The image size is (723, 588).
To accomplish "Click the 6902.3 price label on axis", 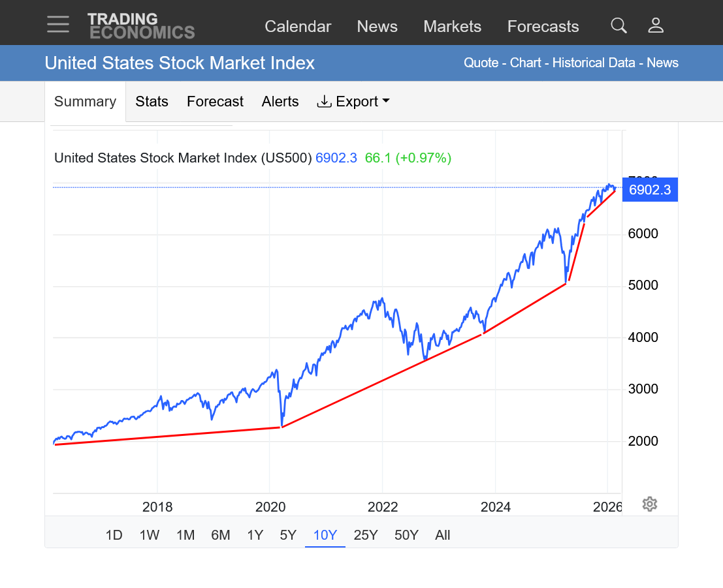I will [x=650, y=190].
